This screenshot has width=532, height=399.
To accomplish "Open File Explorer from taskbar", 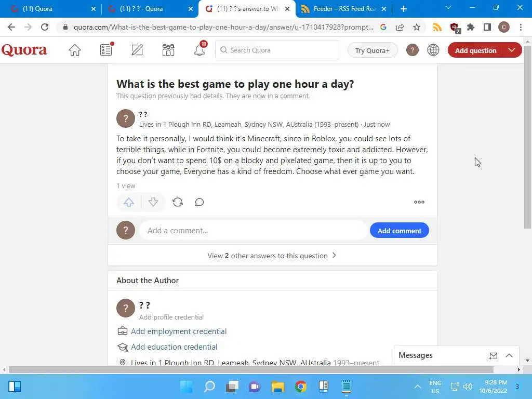I will [278, 387].
